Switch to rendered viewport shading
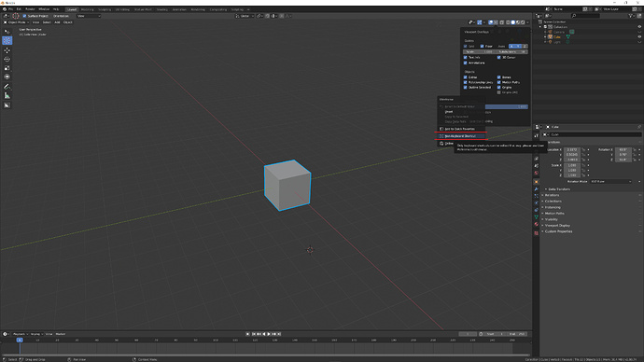The width and height of the screenshot is (644, 362). coord(523,22)
